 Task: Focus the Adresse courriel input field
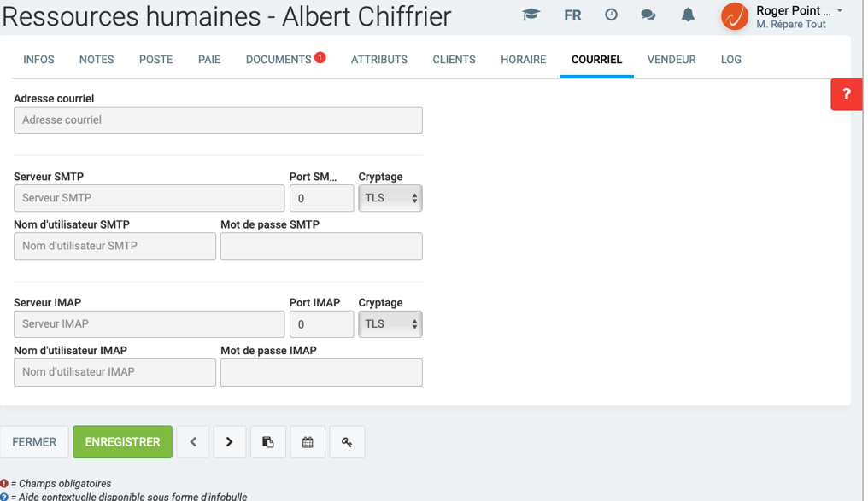point(218,120)
